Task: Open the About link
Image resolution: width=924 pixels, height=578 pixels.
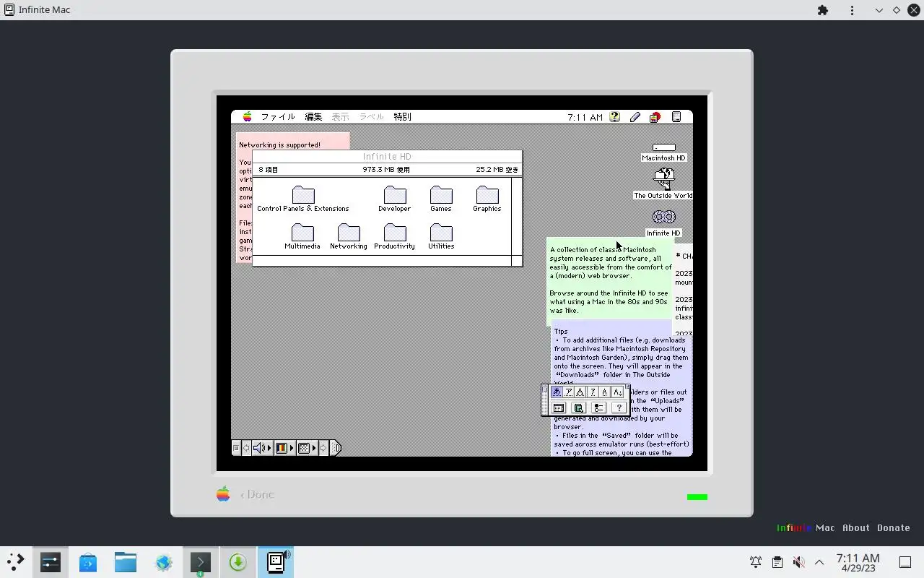Action: (856, 527)
